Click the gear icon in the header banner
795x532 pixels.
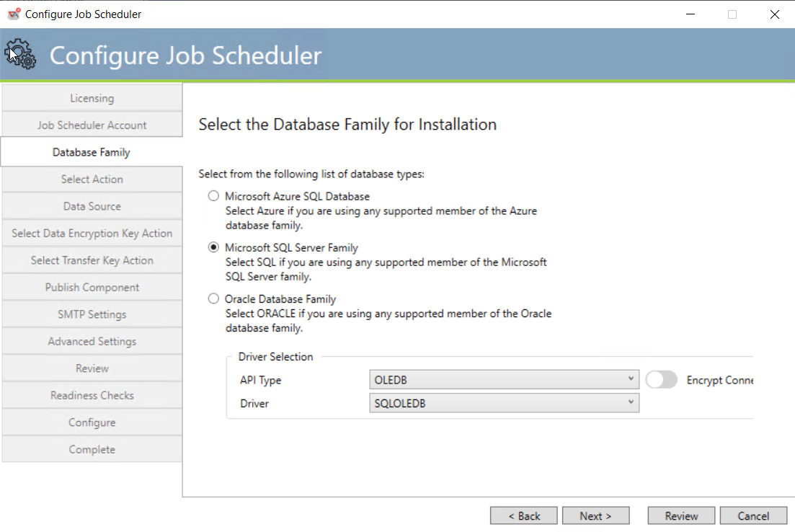tap(21, 54)
